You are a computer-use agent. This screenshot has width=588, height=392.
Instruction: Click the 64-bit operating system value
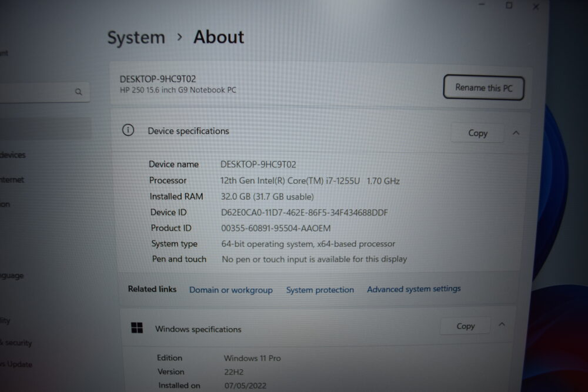click(308, 244)
